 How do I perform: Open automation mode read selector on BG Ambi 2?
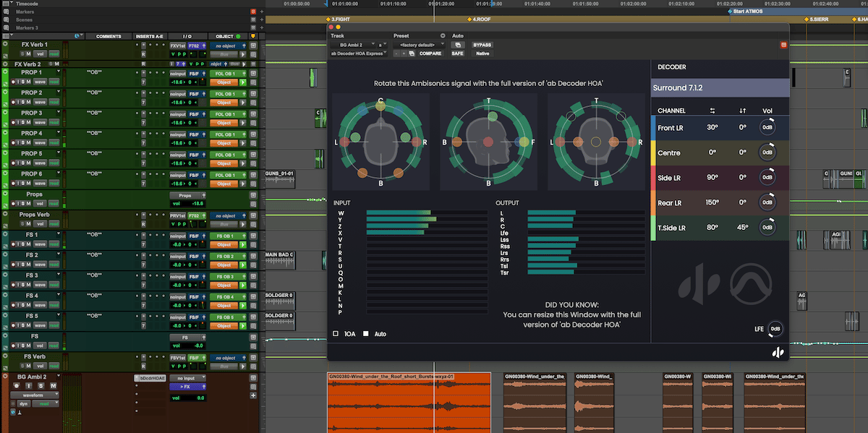tap(44, 404)
